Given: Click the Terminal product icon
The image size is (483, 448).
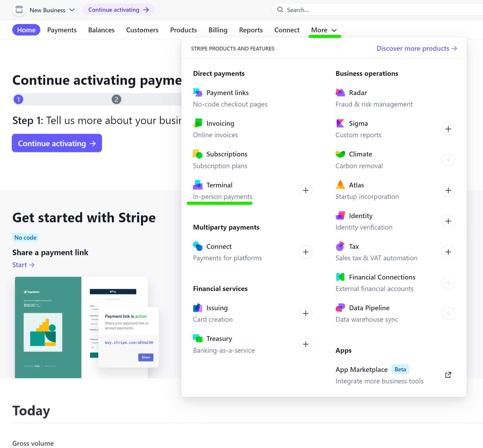Looking at the screenshot, I should tap(197, 185).
